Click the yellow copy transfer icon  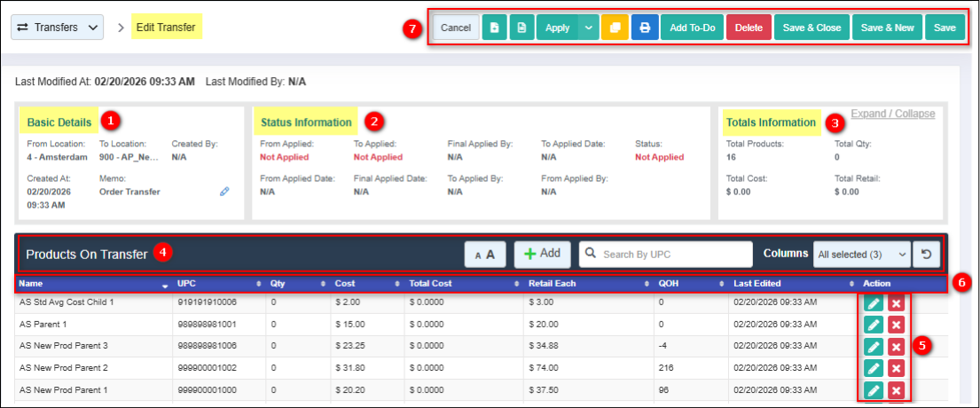614,27
